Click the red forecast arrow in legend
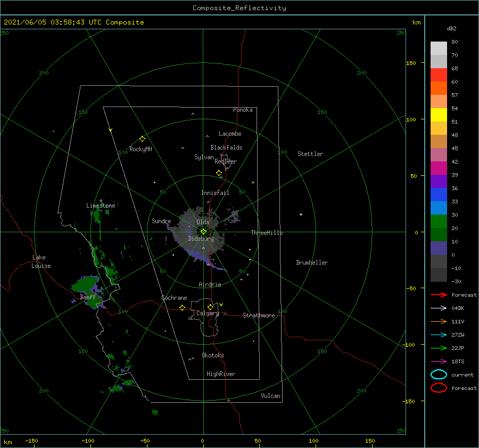The width and height of the screenshot is (479, 448). point(439,295)
